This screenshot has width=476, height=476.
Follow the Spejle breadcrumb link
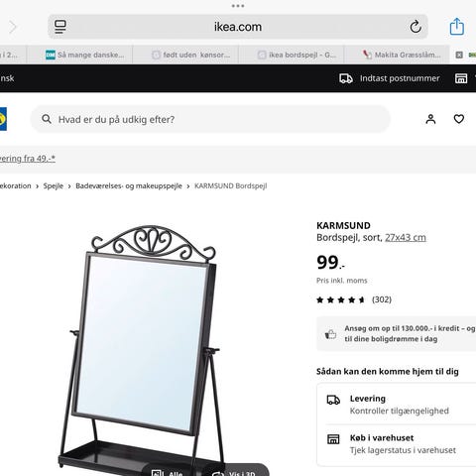54,186
